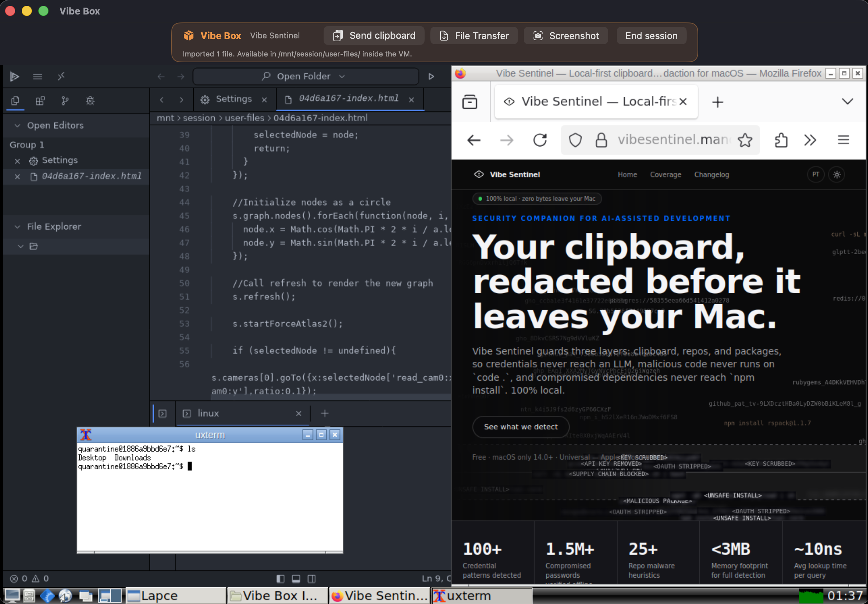Image resolution: width=868 pixels, height=604 pixels.
Task: Click the previous editor tab arrow
Action: 162,100
